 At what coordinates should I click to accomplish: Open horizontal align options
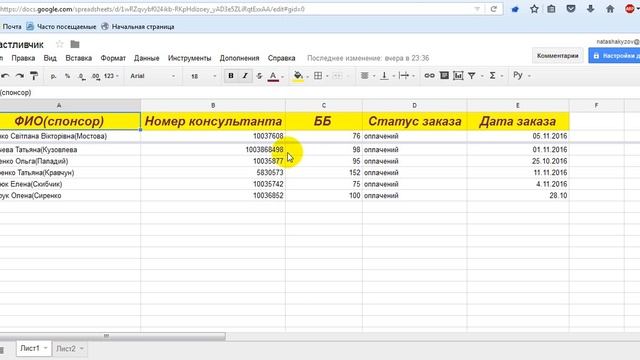[x=364, y=76]
